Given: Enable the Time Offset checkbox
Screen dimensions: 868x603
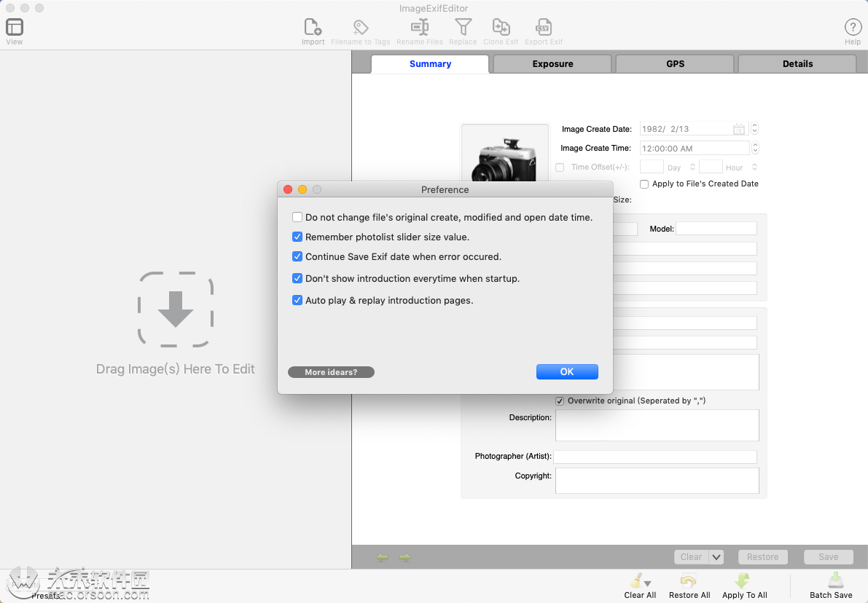Looking at the screenshot, I should click(x=560, y=167).
